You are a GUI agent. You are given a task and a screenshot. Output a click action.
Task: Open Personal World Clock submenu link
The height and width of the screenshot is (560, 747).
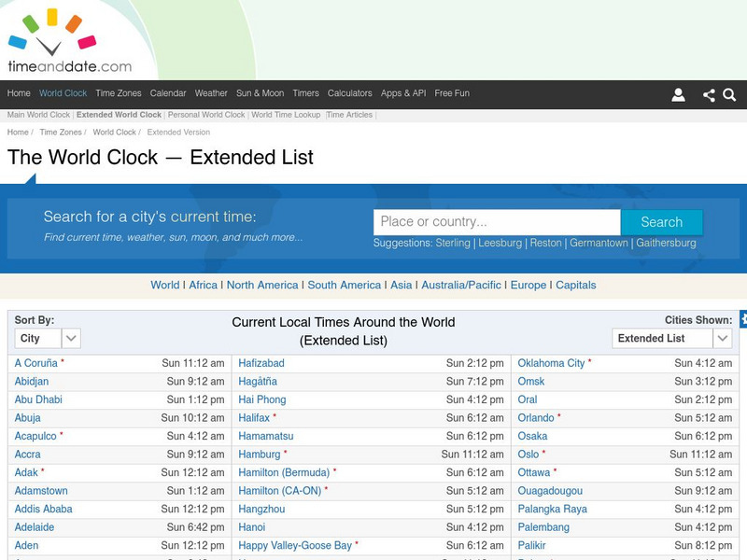pos(206,115)
